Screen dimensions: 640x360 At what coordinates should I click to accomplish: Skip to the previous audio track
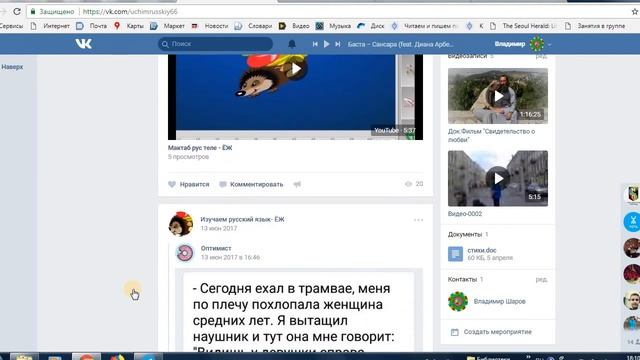(315, 44)
